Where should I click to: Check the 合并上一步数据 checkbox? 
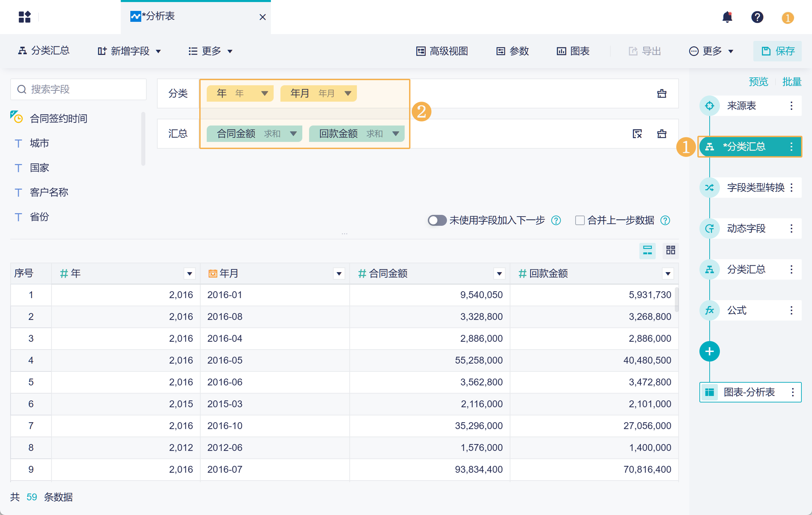point(580,221)
